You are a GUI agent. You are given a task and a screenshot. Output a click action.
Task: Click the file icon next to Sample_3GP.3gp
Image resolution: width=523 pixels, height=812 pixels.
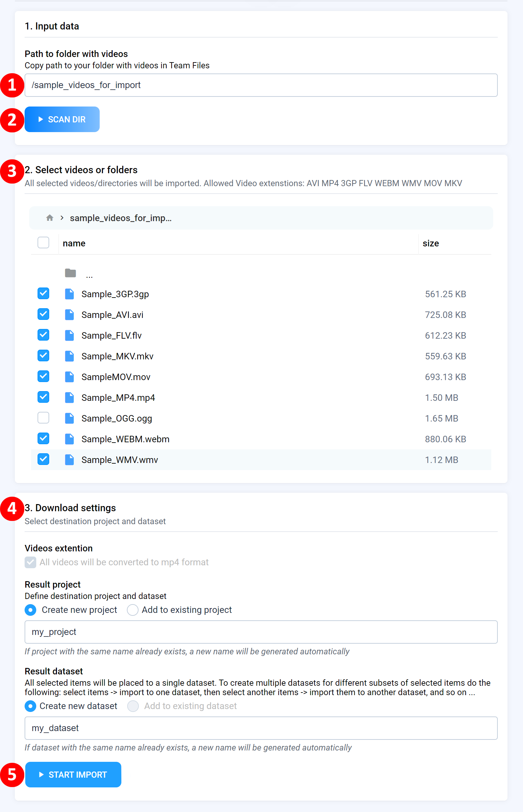(x=69, y=294)
